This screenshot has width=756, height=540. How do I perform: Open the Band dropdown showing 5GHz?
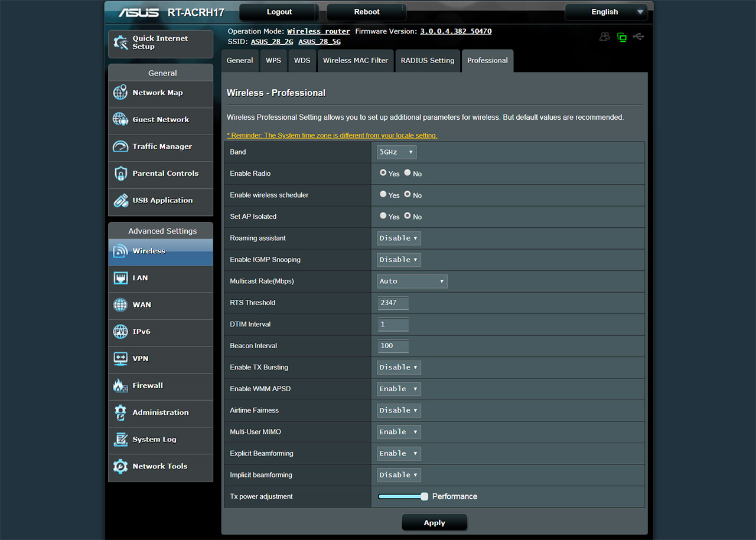coord(396,152)
